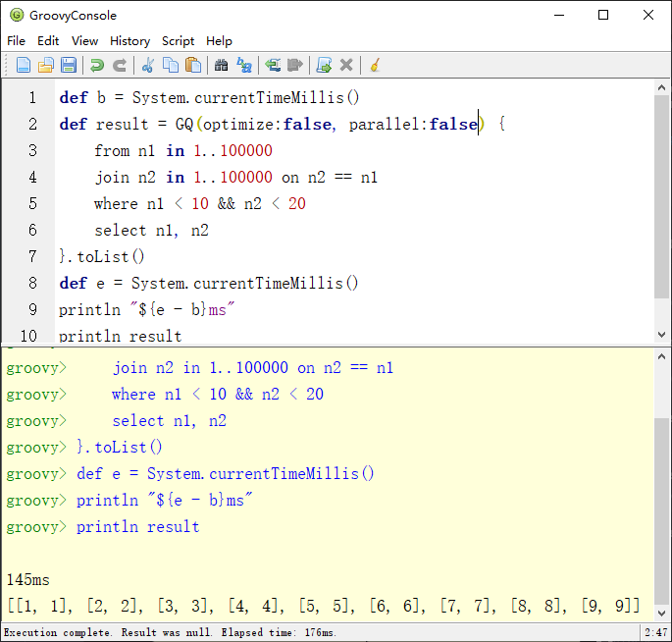Redo the last undone edit
The width and height of the screenshot is (672, 642).
pos(120,65)
